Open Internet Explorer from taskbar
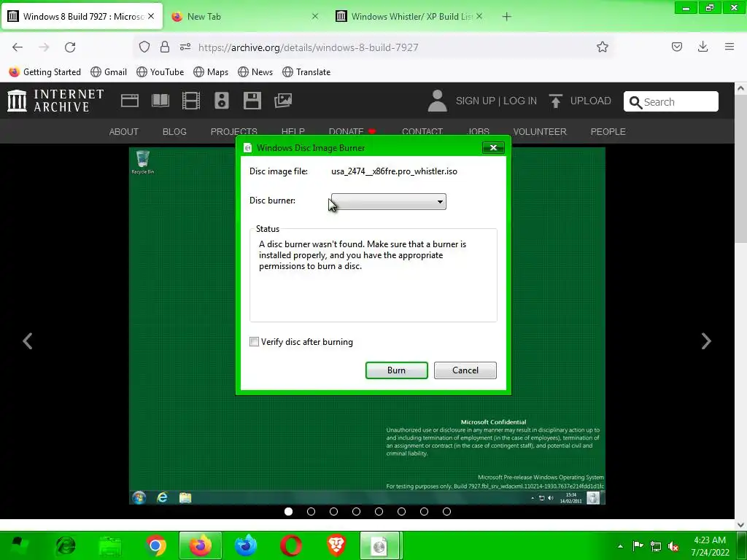Screen dimensions: 747x560 (65, 545)
